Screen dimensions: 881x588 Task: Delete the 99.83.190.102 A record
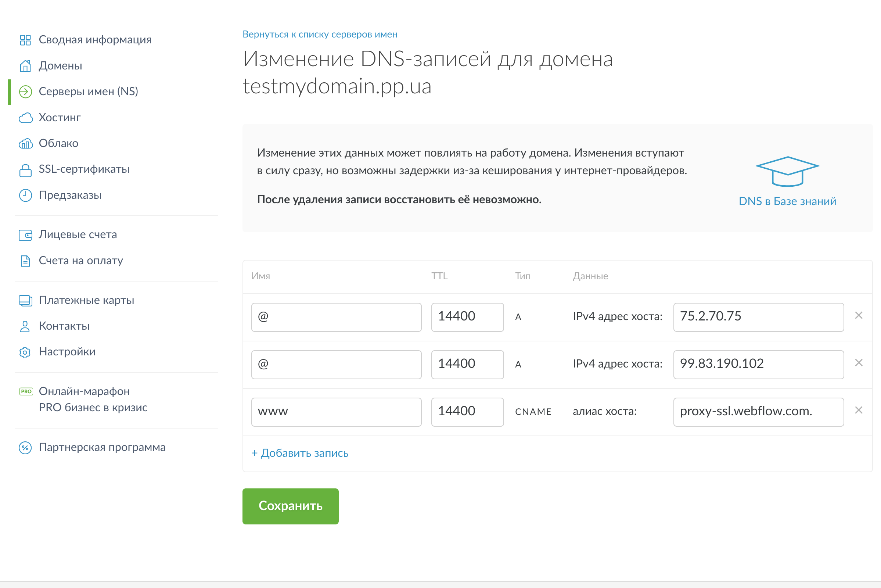click(x=858, y=363)
